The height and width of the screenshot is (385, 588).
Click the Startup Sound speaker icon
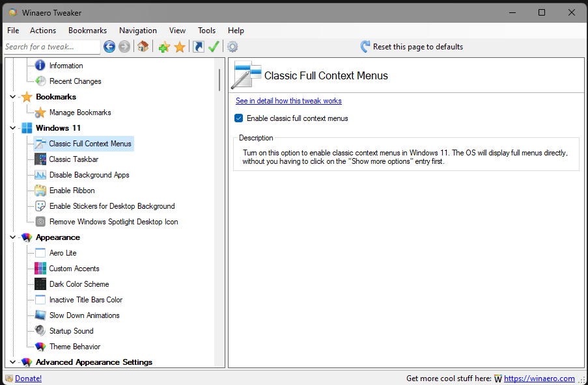[x=40, y=330]
